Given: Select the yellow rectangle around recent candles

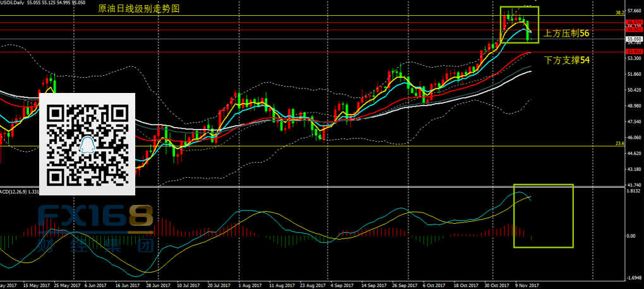Looking at the screenshot, I should [519, 25].
